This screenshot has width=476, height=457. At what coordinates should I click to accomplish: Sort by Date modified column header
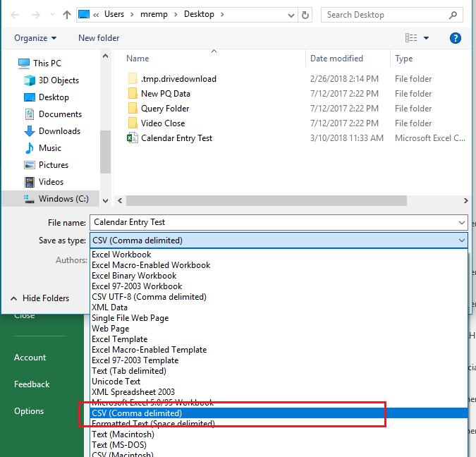[x=336, y=59]
